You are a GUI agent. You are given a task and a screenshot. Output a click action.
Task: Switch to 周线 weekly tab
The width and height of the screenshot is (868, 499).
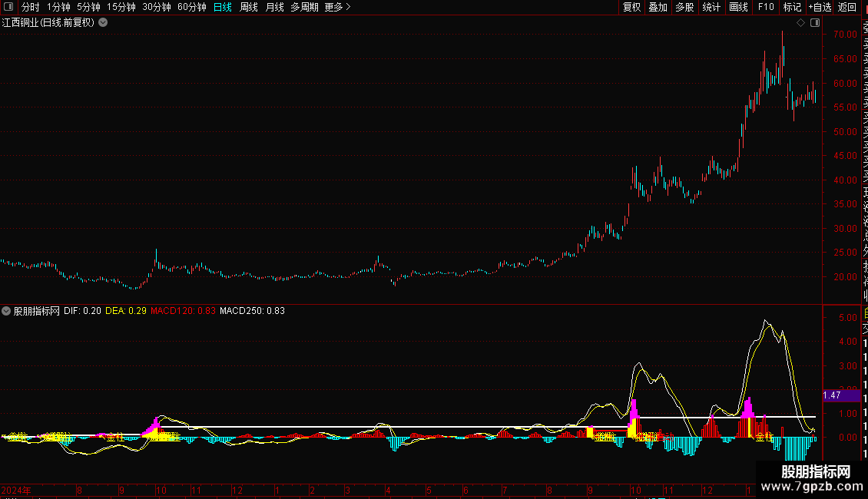(x=249, y=7)
